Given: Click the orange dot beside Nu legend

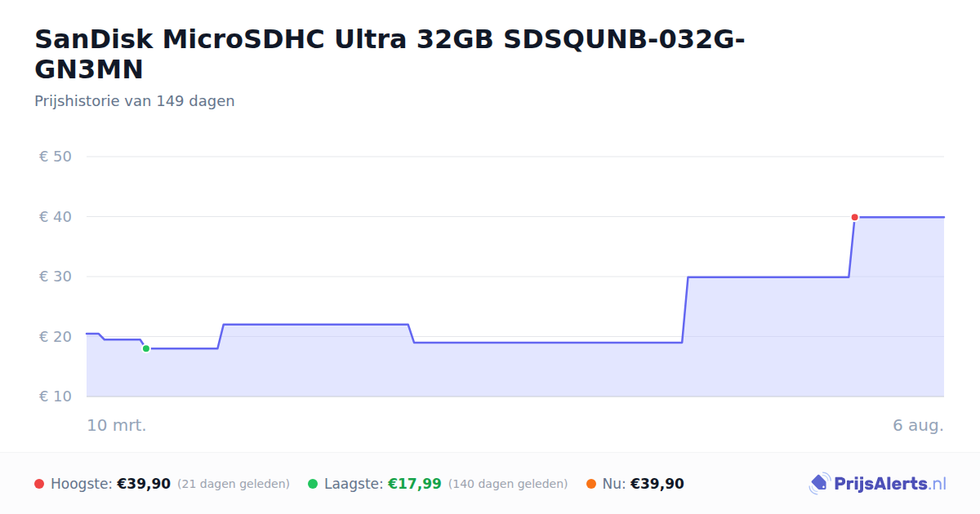Looking at the screenshot, I should click(591, 484).
